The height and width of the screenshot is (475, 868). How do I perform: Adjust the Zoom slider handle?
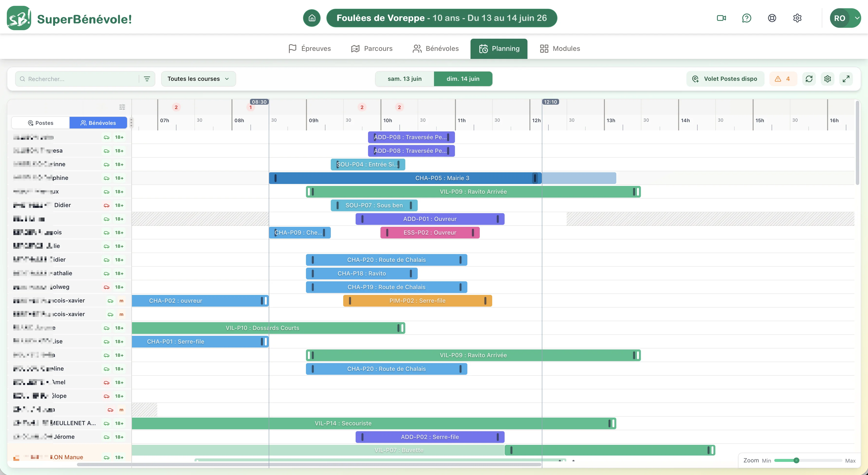[796, 460]
